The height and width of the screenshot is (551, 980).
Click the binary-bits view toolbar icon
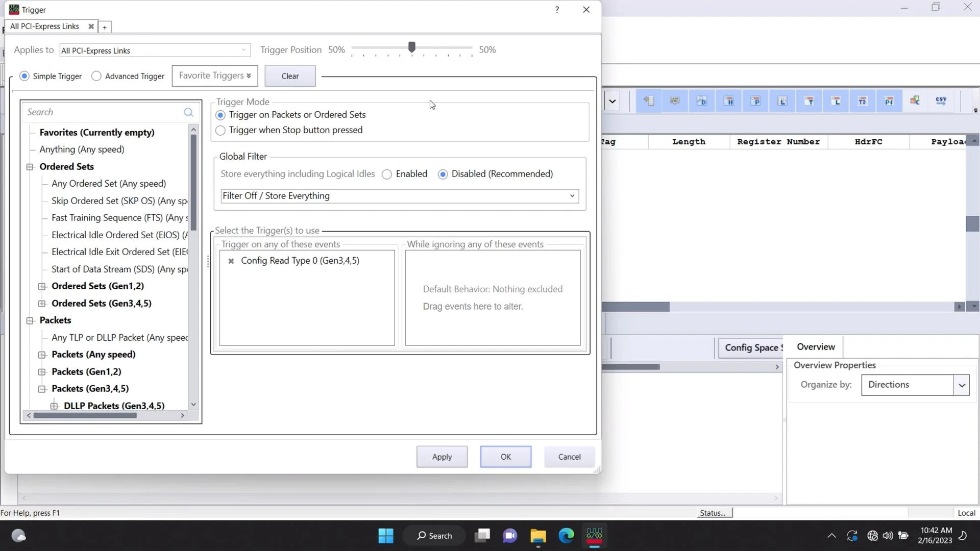click(675, 101)
